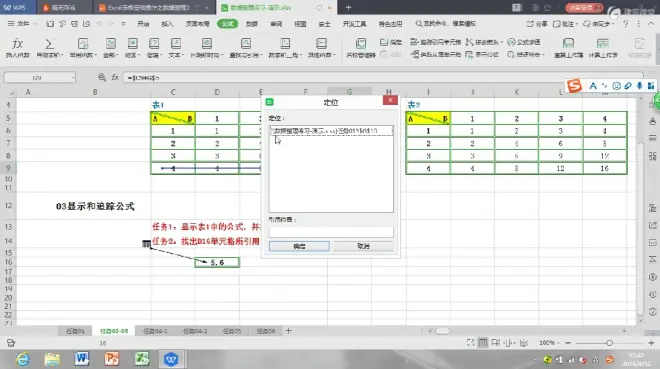Click Trace Precedents in the ribbon
The width and height of the screenshot is (660, 369).
pos(436,42)
